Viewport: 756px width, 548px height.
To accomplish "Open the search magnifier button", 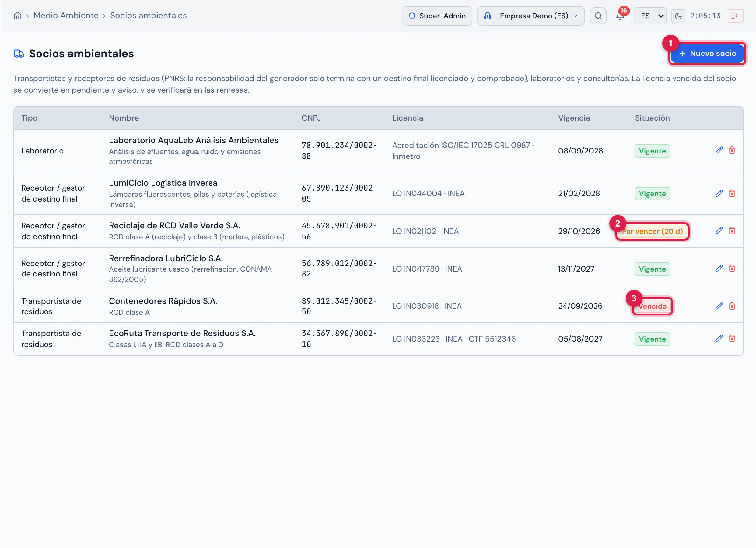I will (598, 16).
